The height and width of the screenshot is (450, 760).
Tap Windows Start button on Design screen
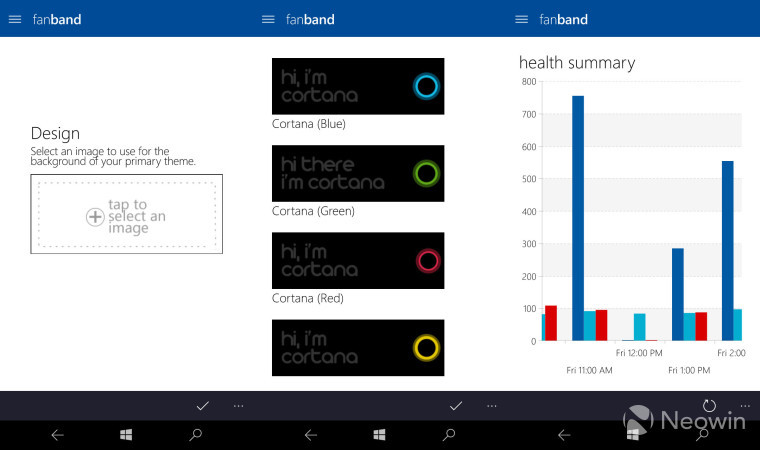click(x=126, y=435)
